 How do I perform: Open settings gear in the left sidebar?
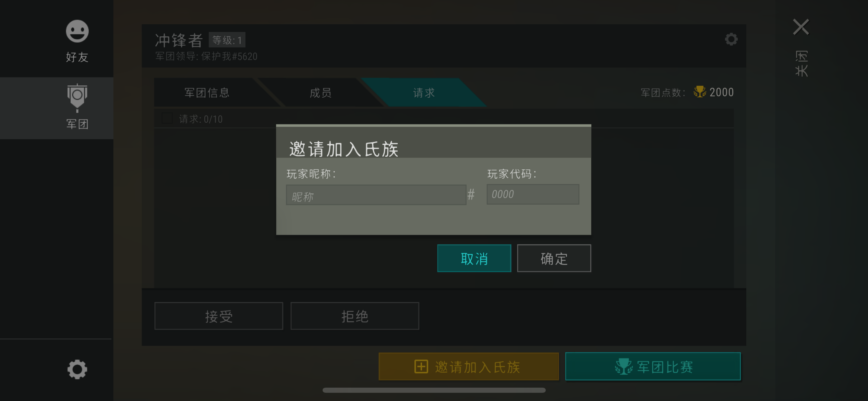pyautogui.click(x=77, y=369)
